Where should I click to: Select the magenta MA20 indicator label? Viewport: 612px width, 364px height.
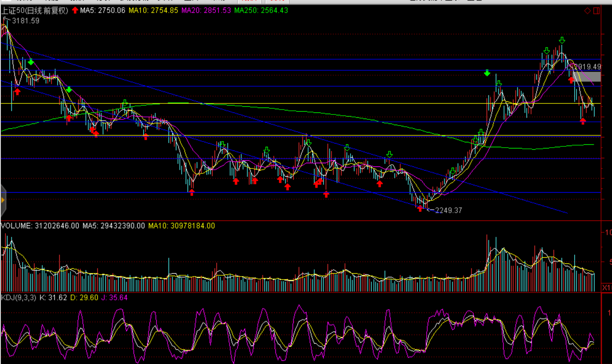pyautogui.click(x=206, y=10)
